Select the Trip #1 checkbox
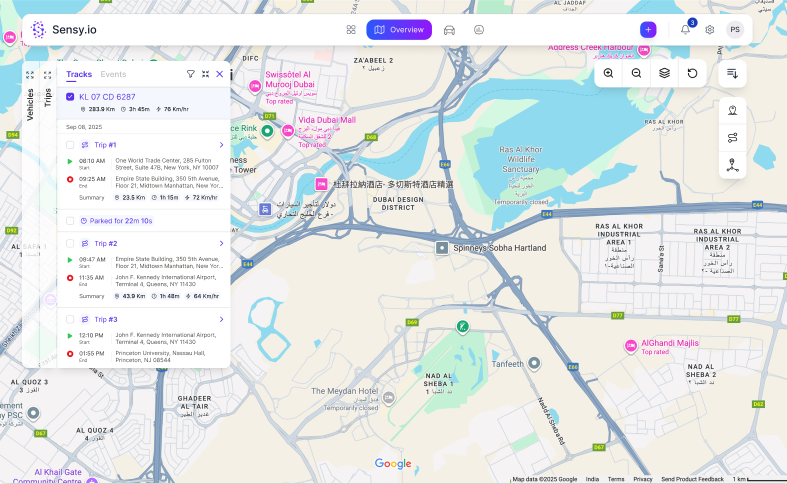Image resolution: width=787 pixels, height=484 pixels. [70, 145]
